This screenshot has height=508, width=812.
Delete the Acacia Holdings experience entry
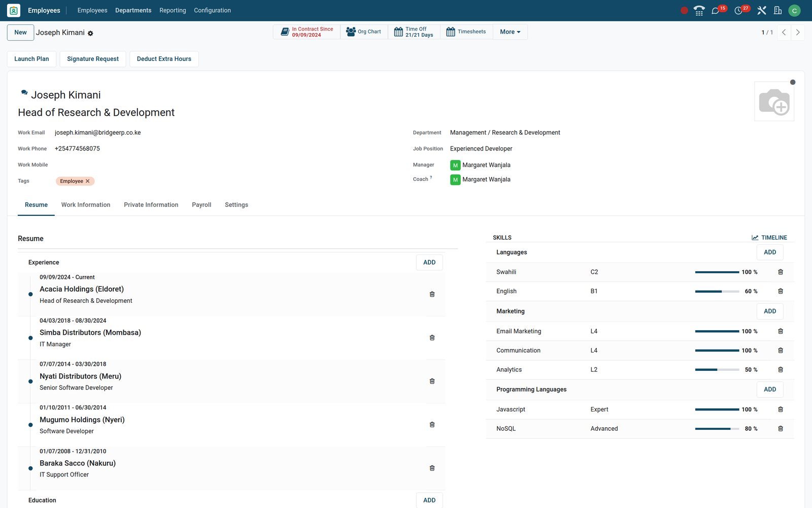(x=432, y=294)
